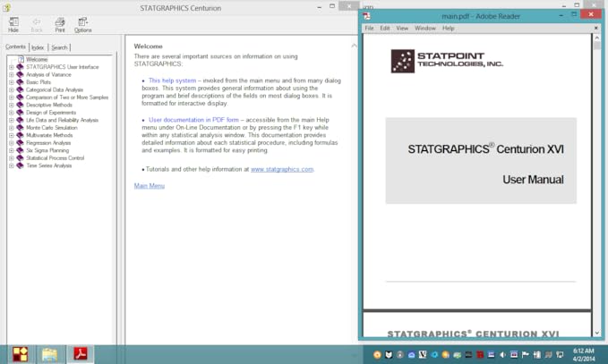
Task: Click the Adobe Reader scrollbar up arrow
Action: 596,38
